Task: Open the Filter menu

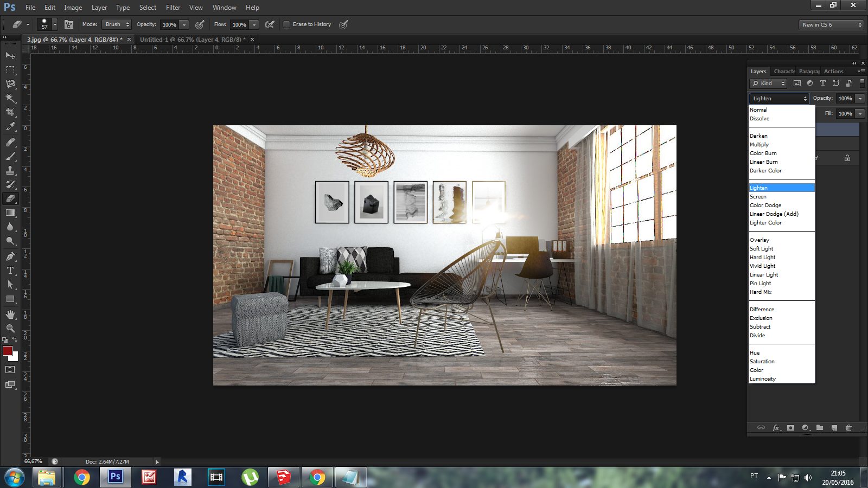Action: point(173,8)
